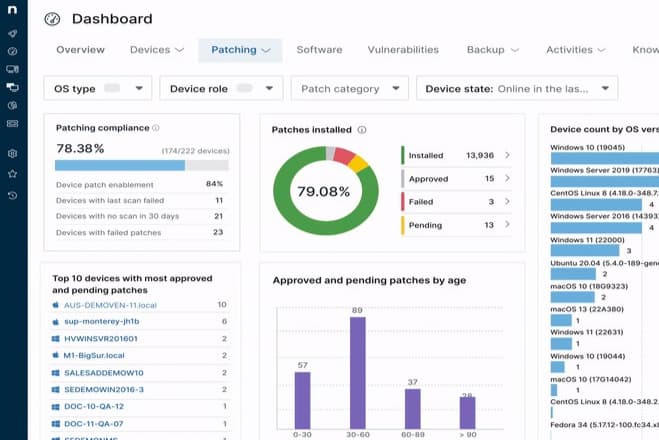Switch to the Overview tab
Image resolution: width=659 pixels, height=440 pixels.
pyautogui.click(x=80, y=50)
